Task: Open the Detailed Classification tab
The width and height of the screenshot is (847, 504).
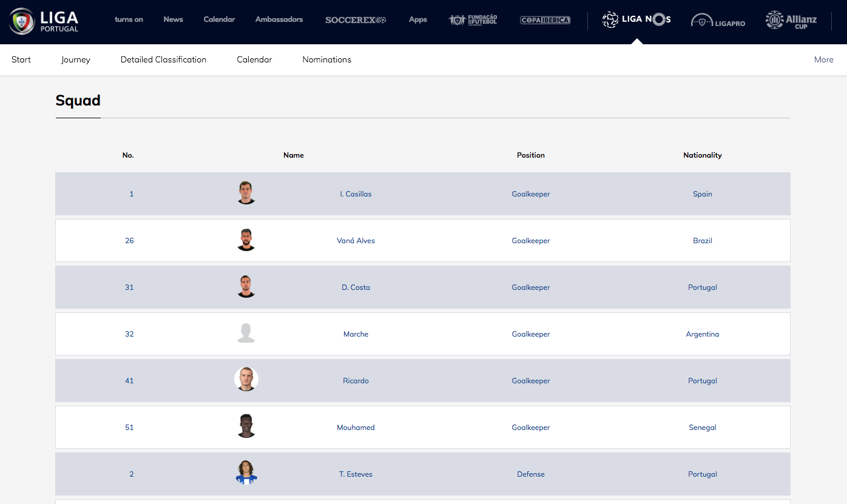Action: [x=163, y=59]
